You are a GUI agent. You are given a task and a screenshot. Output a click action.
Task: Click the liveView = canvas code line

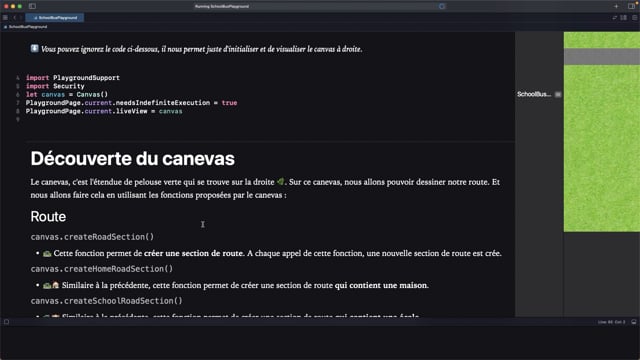point(104,111)
